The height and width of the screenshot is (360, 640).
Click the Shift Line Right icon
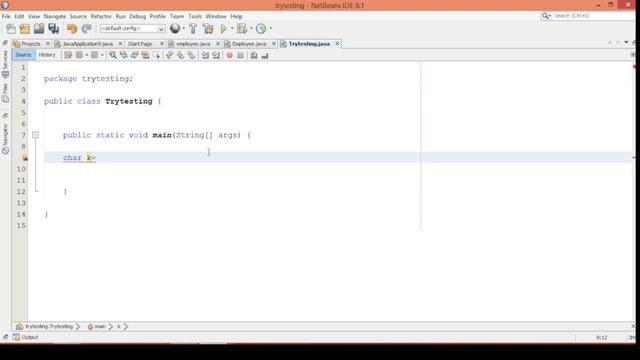pyautogui.click(x=216, y=55)
